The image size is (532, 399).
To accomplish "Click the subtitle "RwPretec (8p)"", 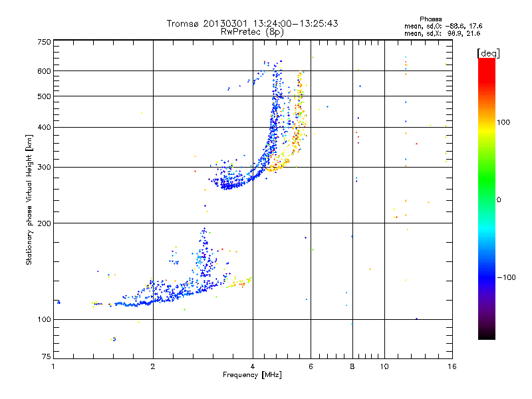I will [252, 32].
